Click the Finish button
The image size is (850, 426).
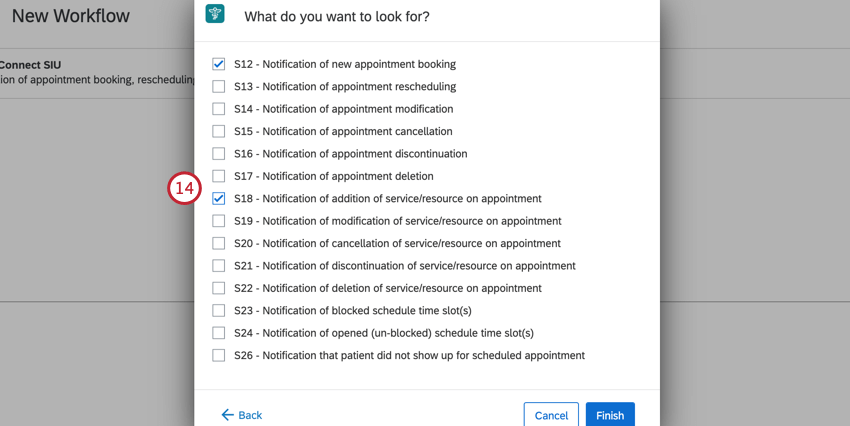(x=610, y=415)
